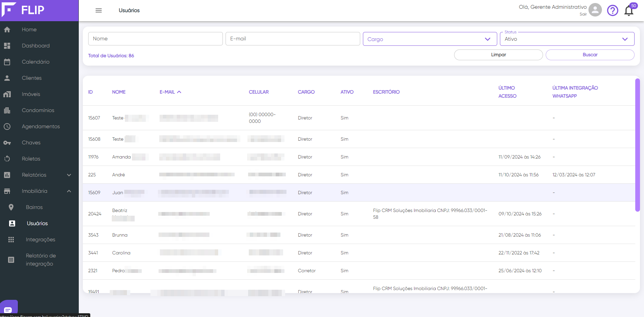The image size is (644, 317).
Task: Open the notifications bell
Action: pyautogui.click(x=629, y=10)
